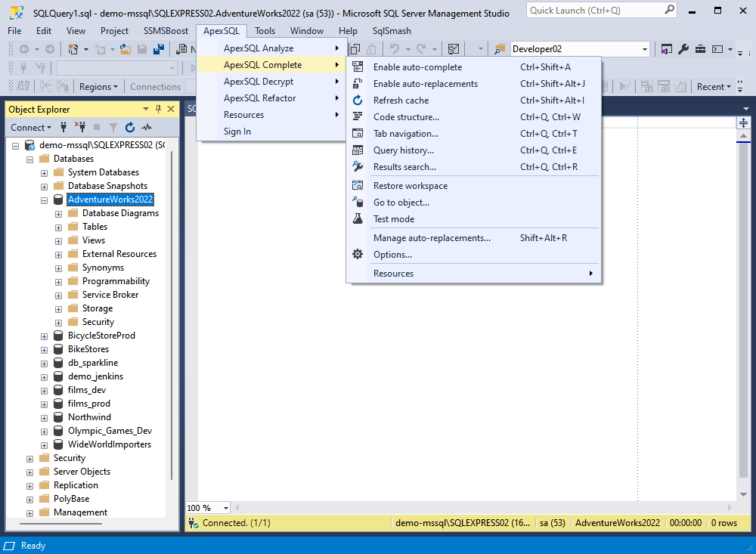This screenshot has width=756, height=554.
Task: Open the ApexSQL Decrypt submenu
Action: (272, 82)
